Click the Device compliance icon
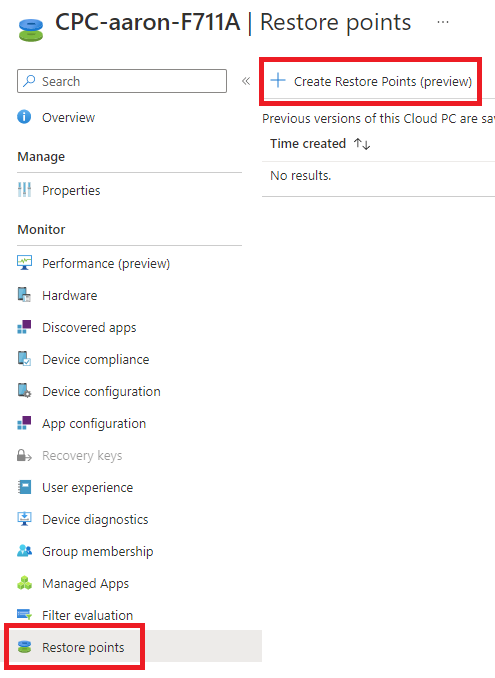The image size is (495, 678). [x=24, y=359]
